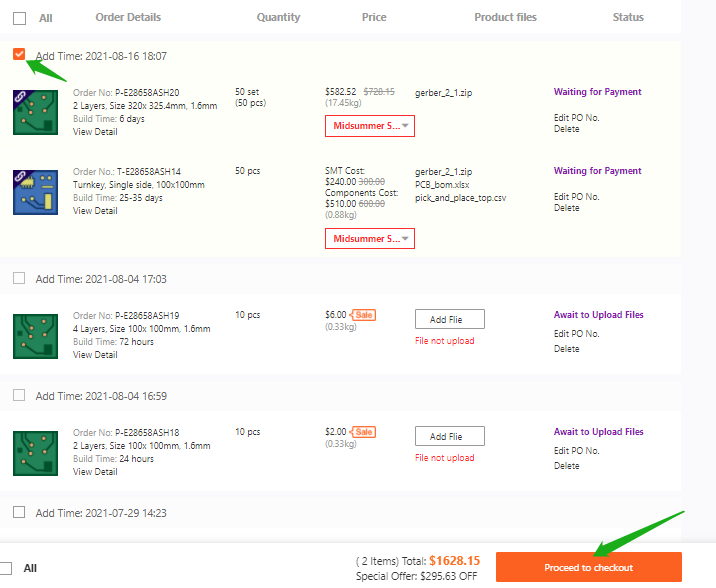Open gerber_2_1.zip file of first order
Screen dimensions: 716x588
tap(445, 92)
